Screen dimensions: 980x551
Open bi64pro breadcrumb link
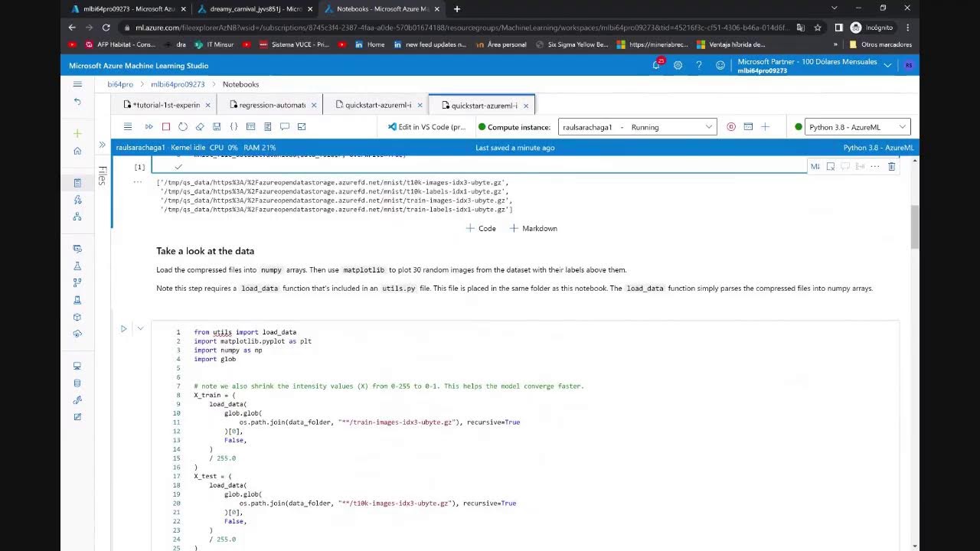click(120, 84)
